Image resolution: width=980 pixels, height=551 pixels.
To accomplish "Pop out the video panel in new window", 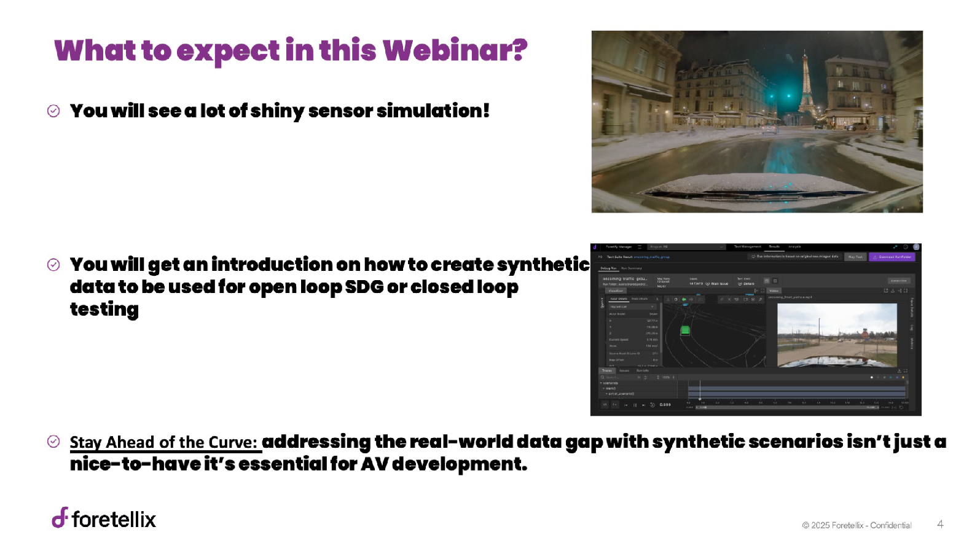I will 886,291.
